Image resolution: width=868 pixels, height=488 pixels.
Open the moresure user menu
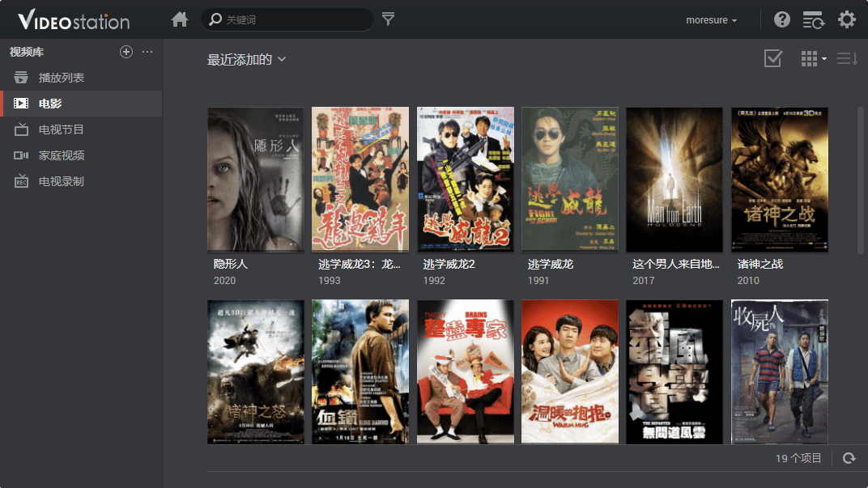point(711,20)
